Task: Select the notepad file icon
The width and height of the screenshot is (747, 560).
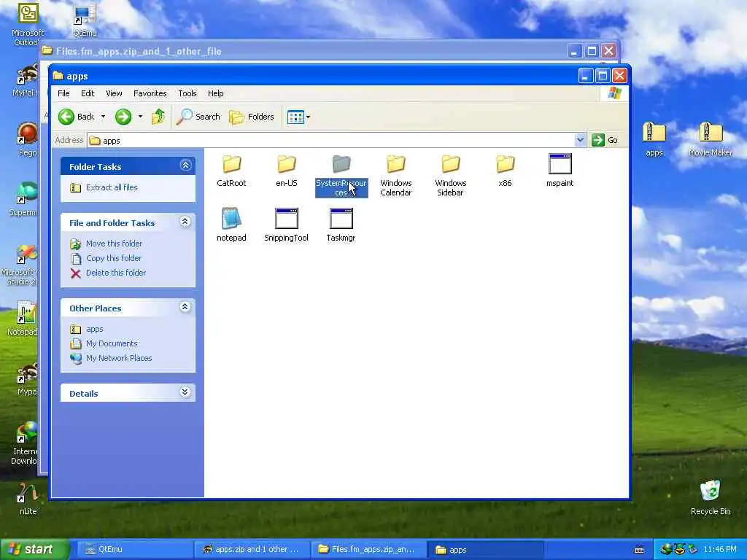Action: point(231,219)
